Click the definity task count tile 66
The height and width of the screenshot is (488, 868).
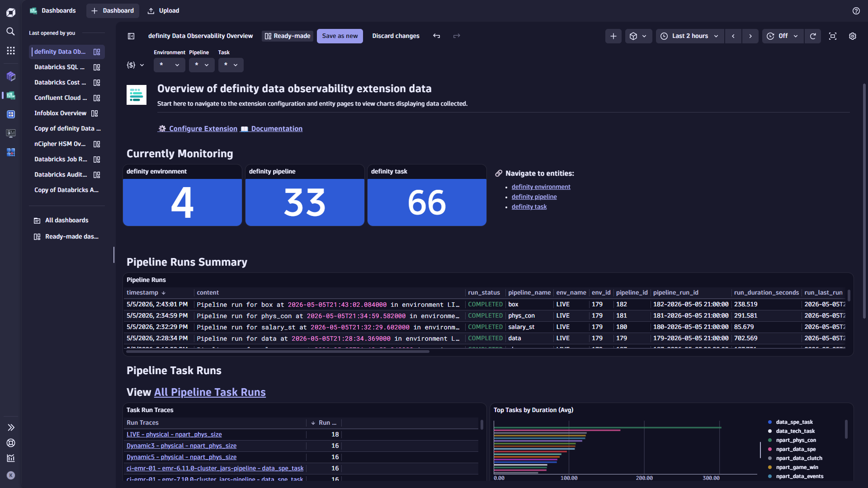(427, 202)
